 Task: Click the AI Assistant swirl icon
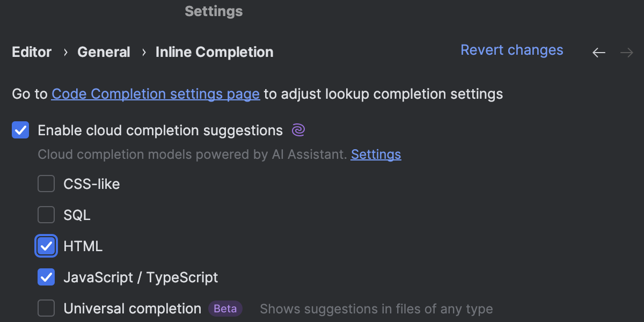(298, 130)
